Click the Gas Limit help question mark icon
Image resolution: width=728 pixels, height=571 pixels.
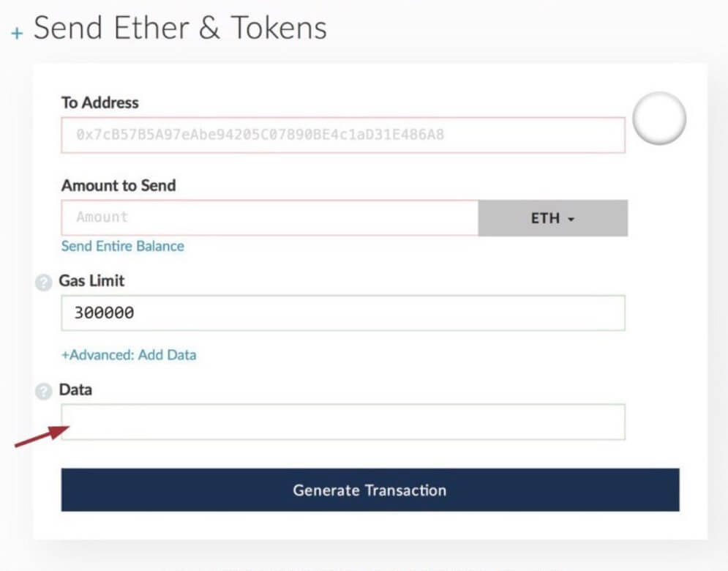click(x=44, y=283)
